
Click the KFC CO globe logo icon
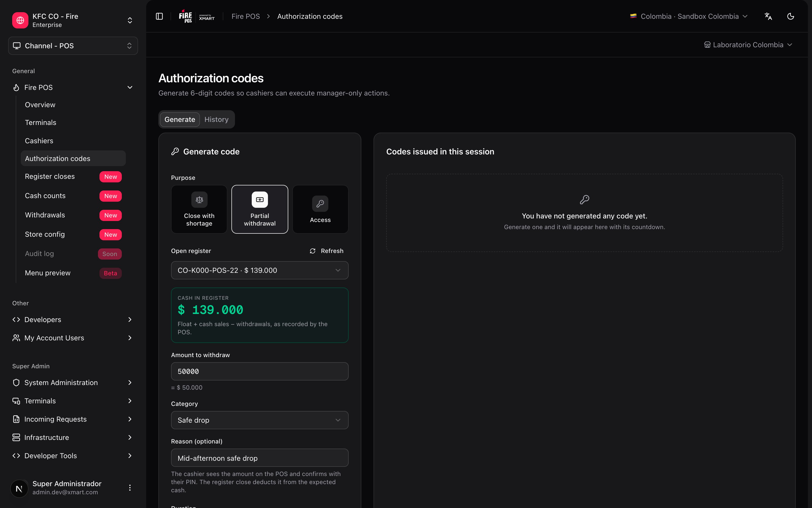(20, 20)
